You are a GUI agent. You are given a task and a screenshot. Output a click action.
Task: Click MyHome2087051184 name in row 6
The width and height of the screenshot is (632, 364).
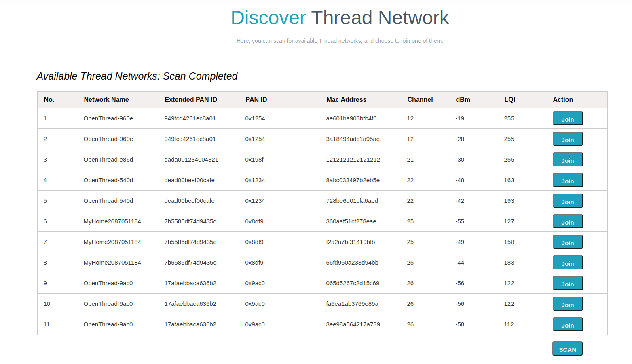[112, 221]
